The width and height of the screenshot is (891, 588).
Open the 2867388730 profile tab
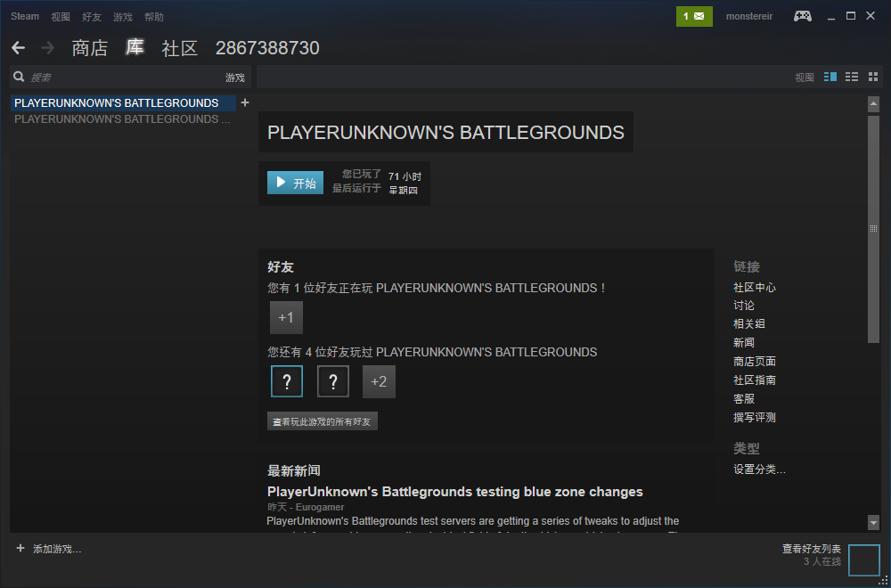267,48
